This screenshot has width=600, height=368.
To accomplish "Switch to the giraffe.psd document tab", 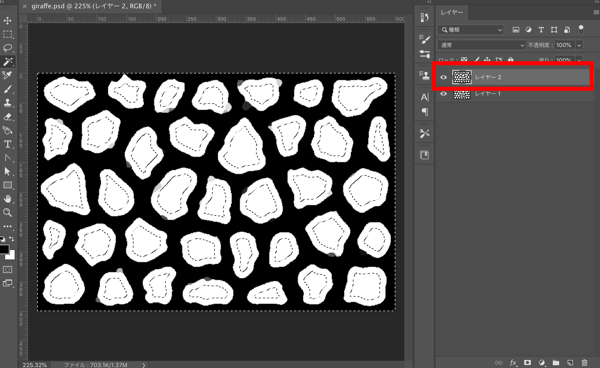I will (x=94, y=6).
